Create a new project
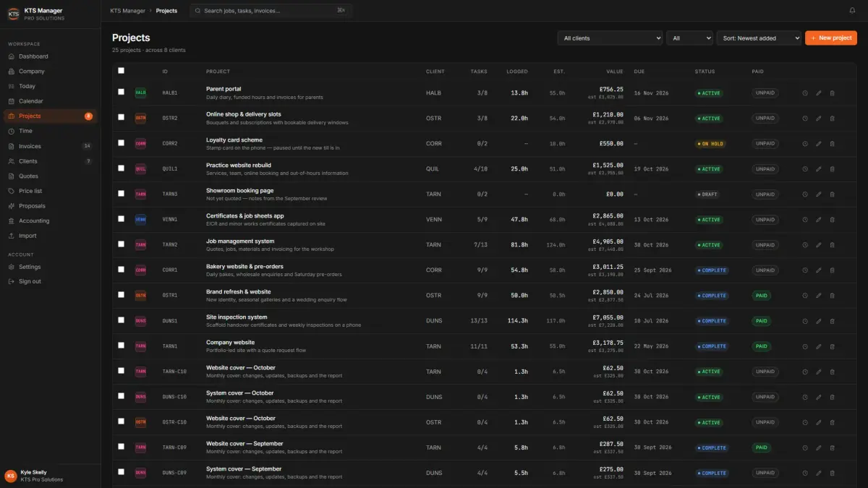 pos(831,38)
